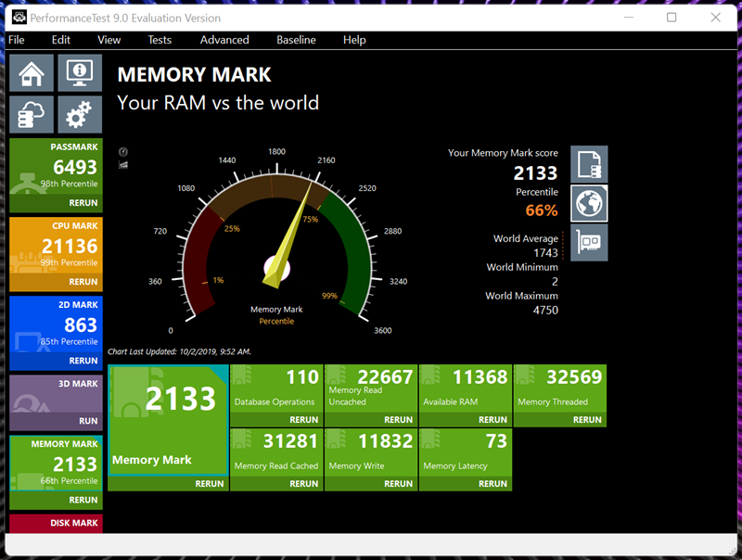742x560 pixels.
Task: Click the Chart Last Updated text
Action: pyautogui.click(x=179, y=351)
